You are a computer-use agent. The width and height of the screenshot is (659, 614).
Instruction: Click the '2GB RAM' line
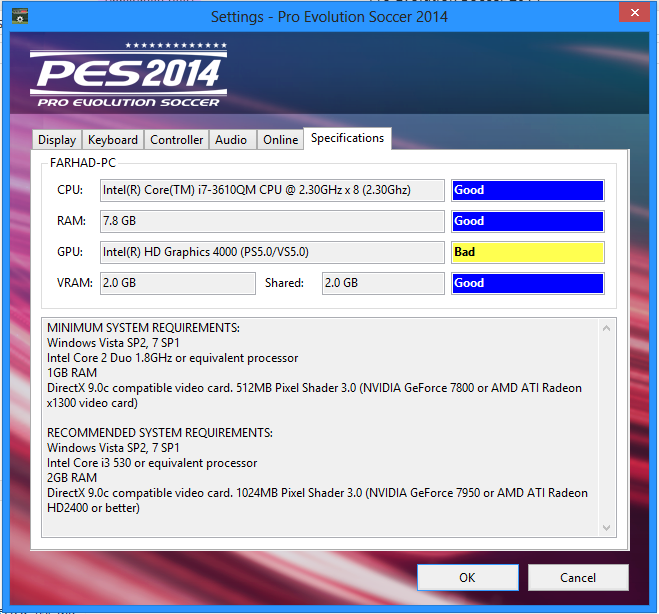pos(72,478)
